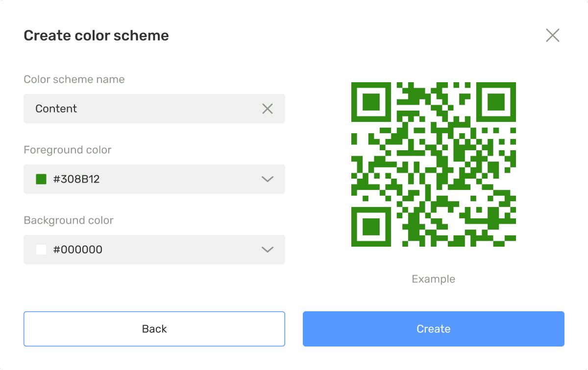Viewport: 588px width, 370px height.
Task: Click into the Color scheme name input
Action: 154,109
